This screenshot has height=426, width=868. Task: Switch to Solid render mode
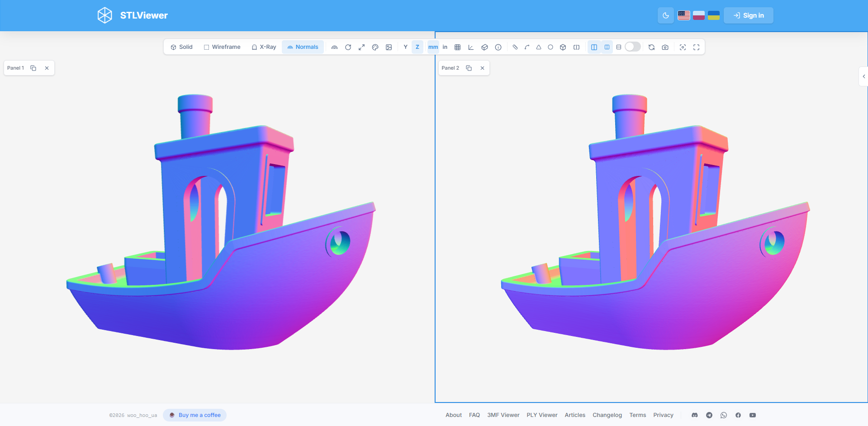point(181,47)
